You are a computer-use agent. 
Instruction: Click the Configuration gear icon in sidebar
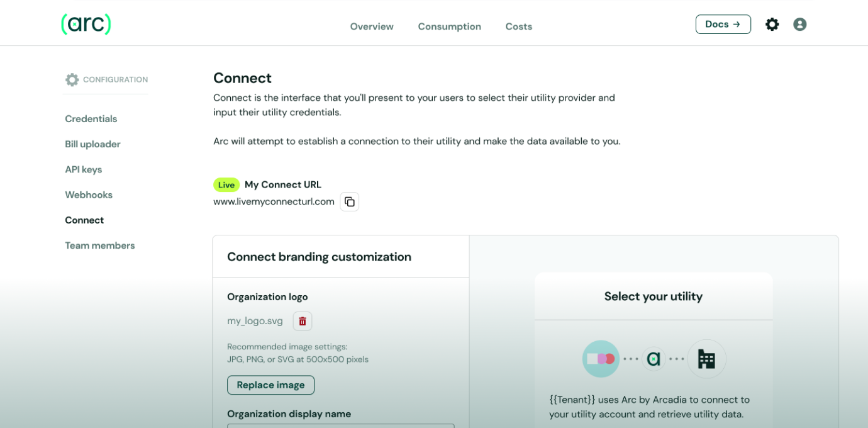tap(72, 80)
